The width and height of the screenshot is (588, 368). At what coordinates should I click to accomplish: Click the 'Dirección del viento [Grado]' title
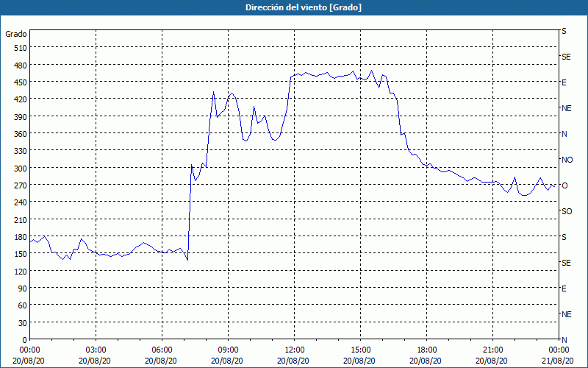pyautogui.click(x=304, y=7)
